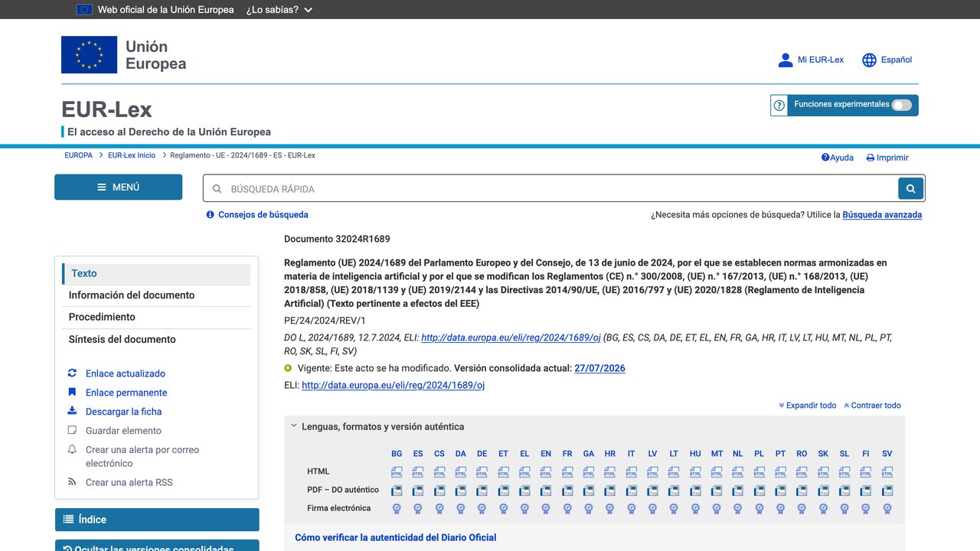
Task: Open the Ayuda help icon
Action: 825,158
